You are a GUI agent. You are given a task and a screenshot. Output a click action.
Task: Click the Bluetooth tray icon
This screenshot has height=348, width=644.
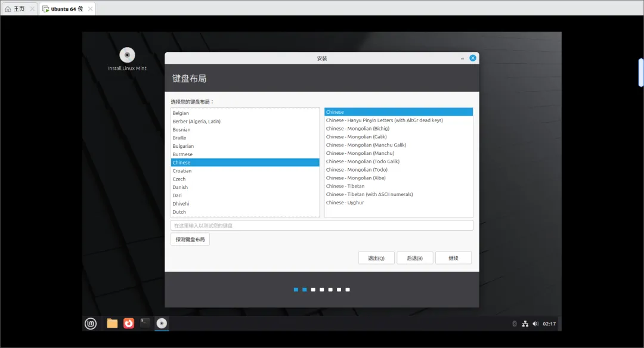(514, 324)
